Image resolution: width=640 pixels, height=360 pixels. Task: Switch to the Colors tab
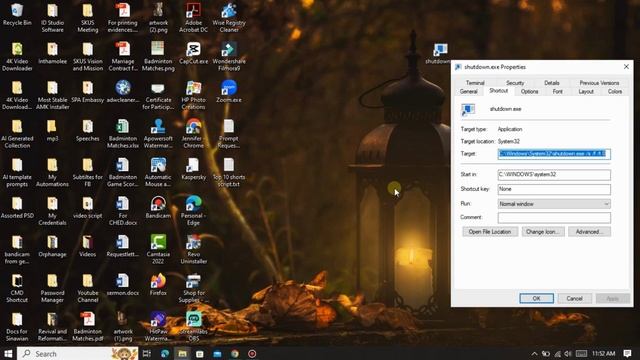[614, 91]
